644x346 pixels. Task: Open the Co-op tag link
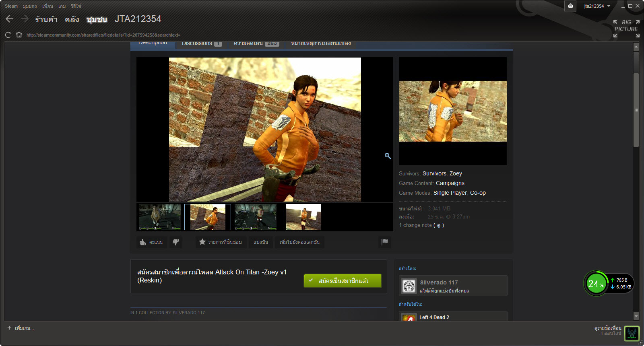coord(478,193)
